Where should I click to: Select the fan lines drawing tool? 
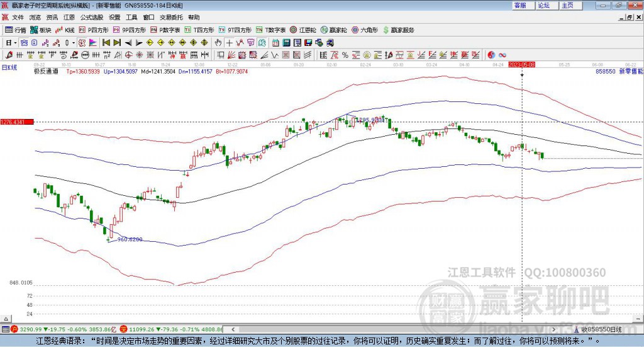(231, 55)
